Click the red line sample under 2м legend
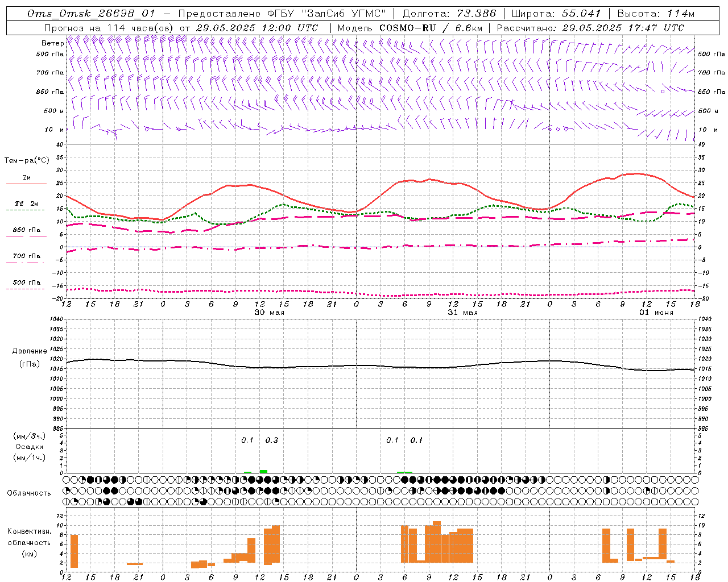The image size is (728, 582). [26, 184]
